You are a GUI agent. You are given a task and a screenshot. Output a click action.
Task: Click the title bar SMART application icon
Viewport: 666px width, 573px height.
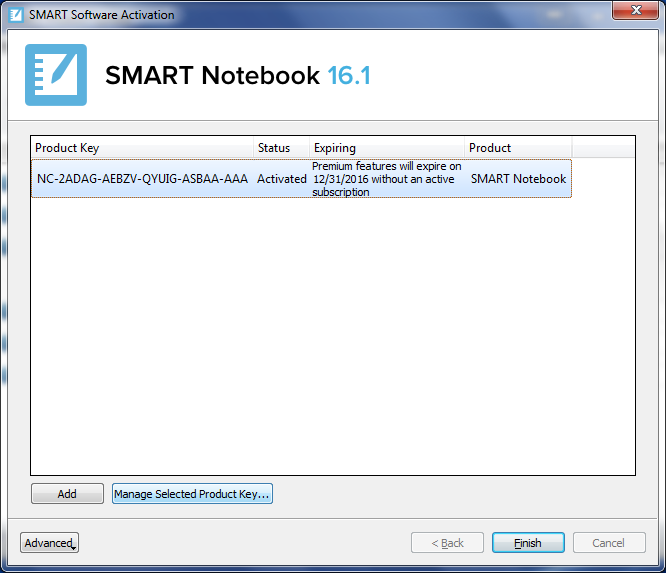[16, 15]
